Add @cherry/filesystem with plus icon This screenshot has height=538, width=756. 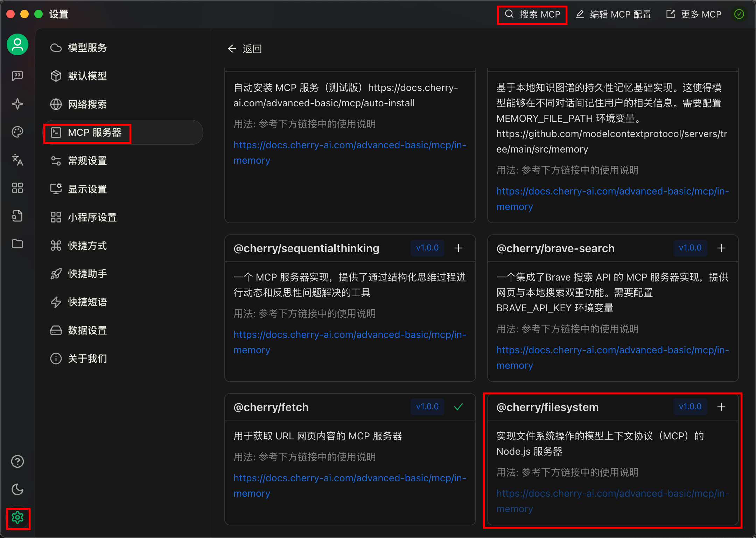click(x=721, y=407)
